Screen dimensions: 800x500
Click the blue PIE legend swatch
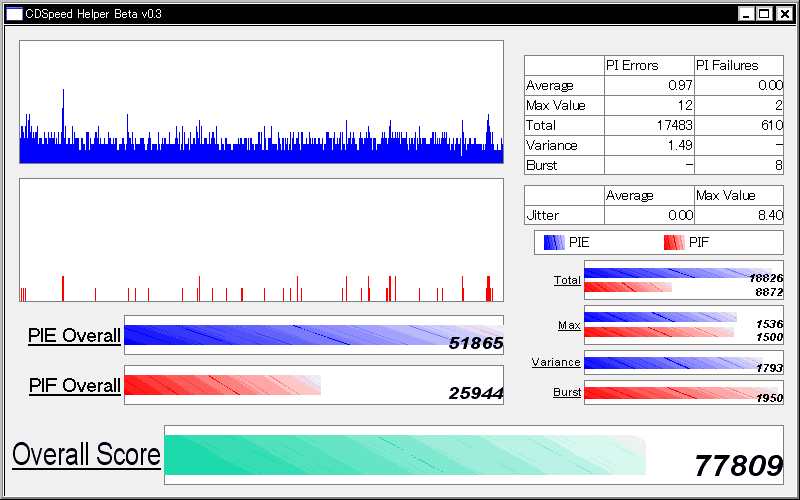554,242
